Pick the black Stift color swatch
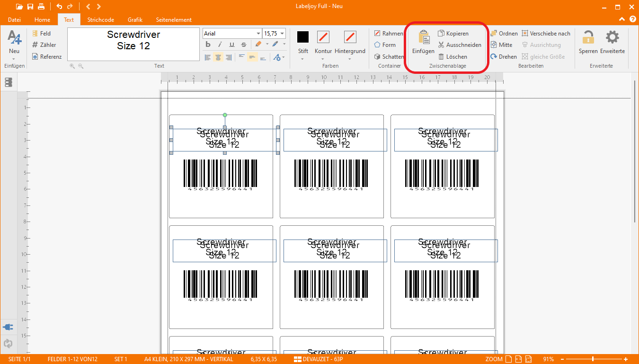 click(x=303, y=37)
